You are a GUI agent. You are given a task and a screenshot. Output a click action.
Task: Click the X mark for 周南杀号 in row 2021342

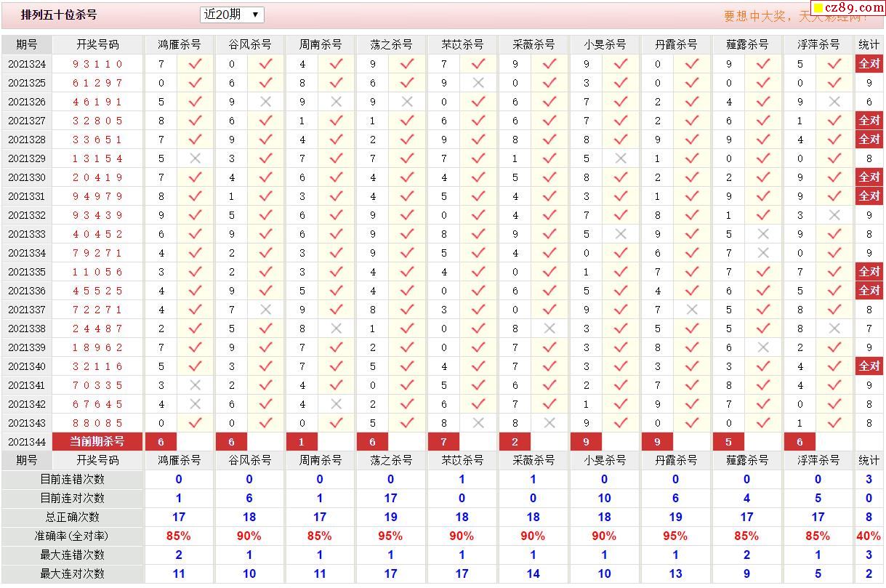point(336,404)
